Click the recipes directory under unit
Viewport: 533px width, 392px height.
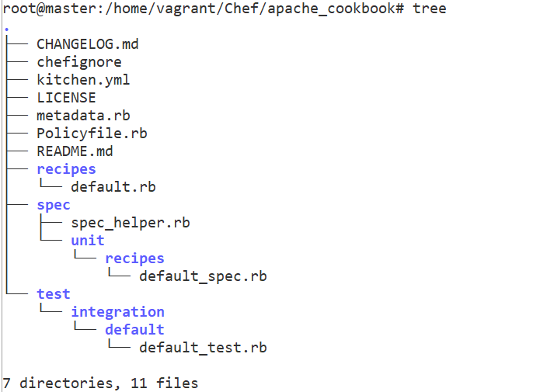134,258
